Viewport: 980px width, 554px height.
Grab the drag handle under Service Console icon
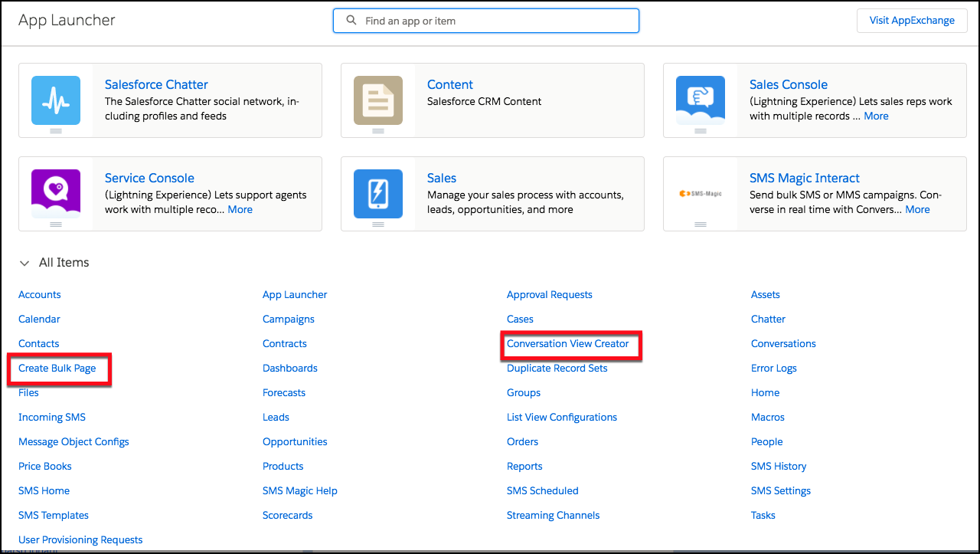[56, 225]
